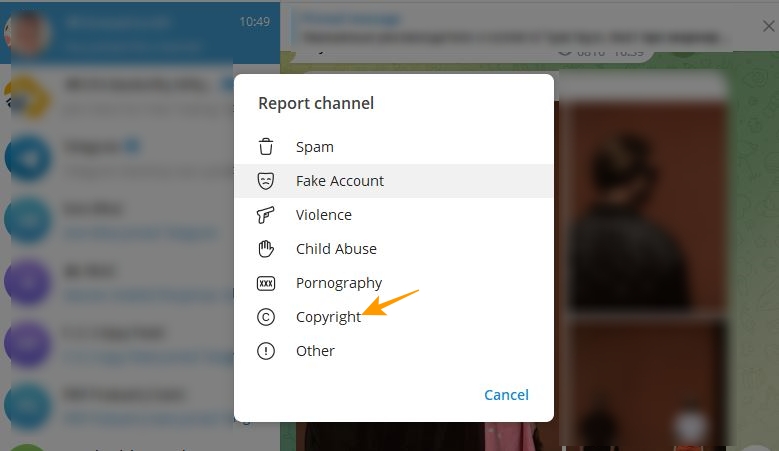Open the selected chat with 10:49 timestamp
This screenshot has width=779, height=451.
tap(140, 33)
